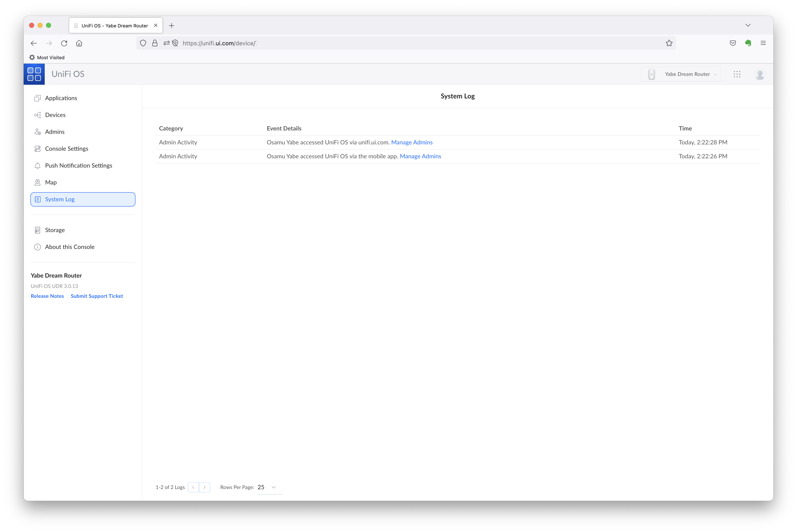Select the System Log sidebar item

coord(83,199)
